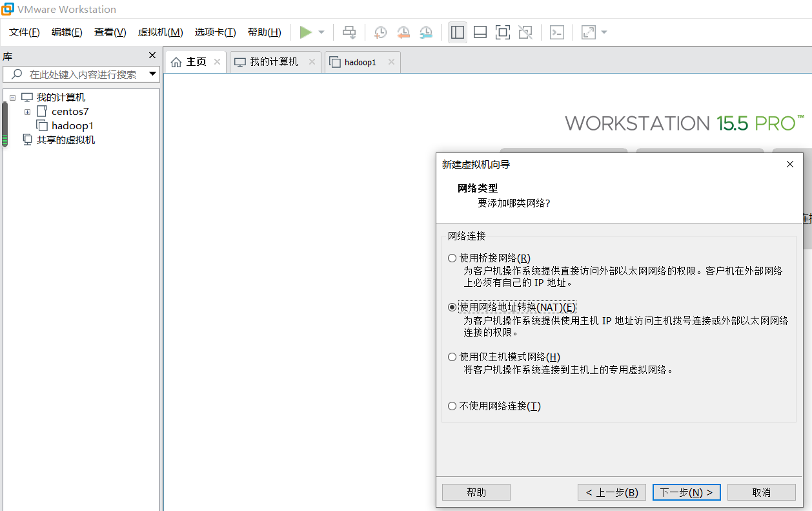Image resolution: width=812 pixels, height=511 pixels.
Task: Open the stretch options dropdown arrow
Action: coord(604,32)
